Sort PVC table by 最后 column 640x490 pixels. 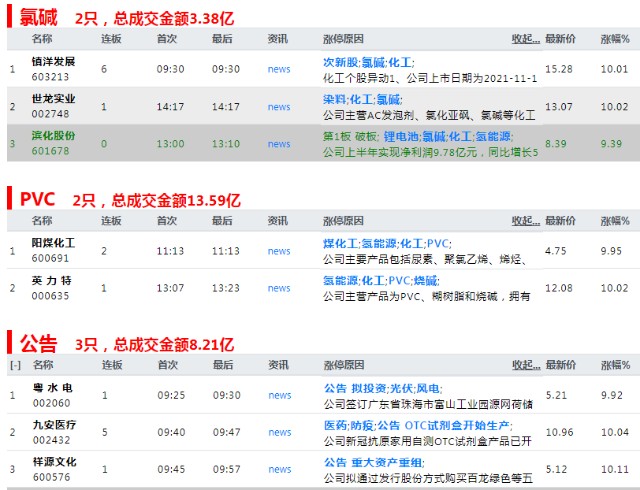point(222,221)
